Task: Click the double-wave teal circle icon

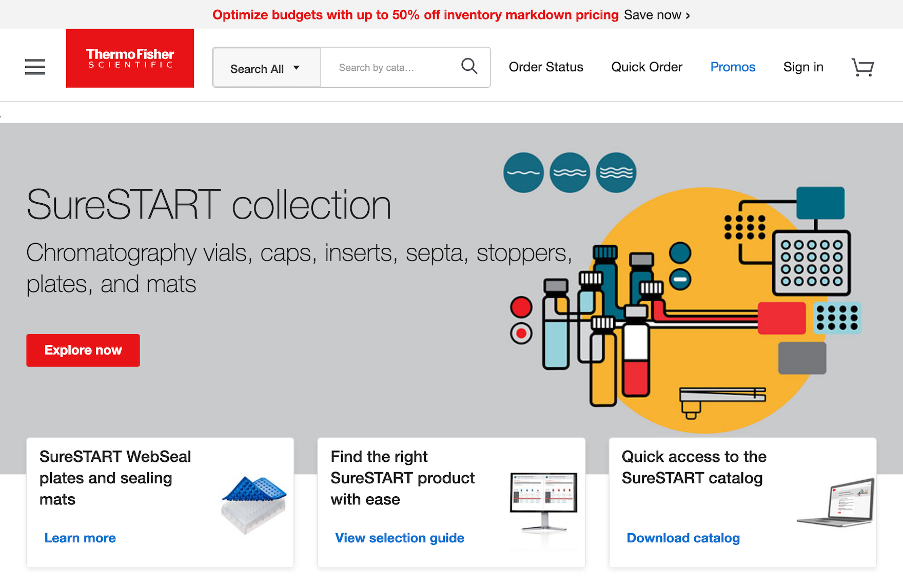Action: pos(570,172)
